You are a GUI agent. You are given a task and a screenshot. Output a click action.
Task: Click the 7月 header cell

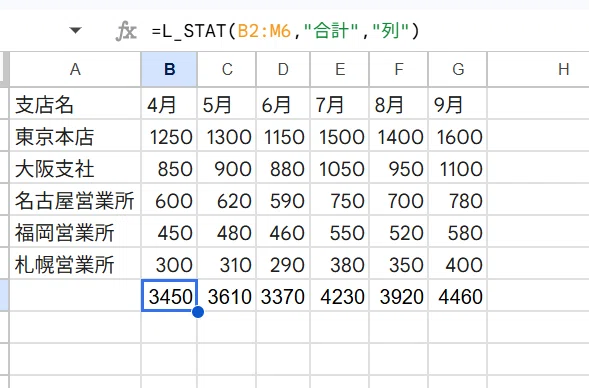point(340,103)
